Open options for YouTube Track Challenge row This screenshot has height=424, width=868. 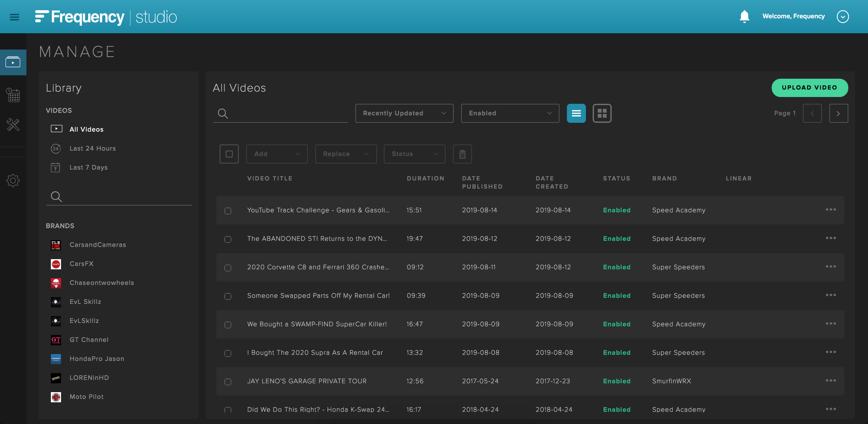click(831, 210)
